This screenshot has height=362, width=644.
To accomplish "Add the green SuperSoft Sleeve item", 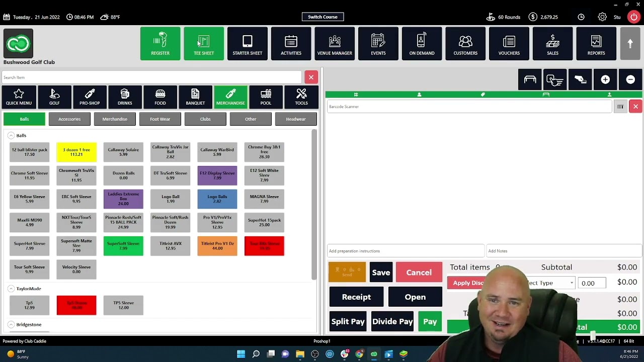I will pyautogui.click(x=123, y=246).
